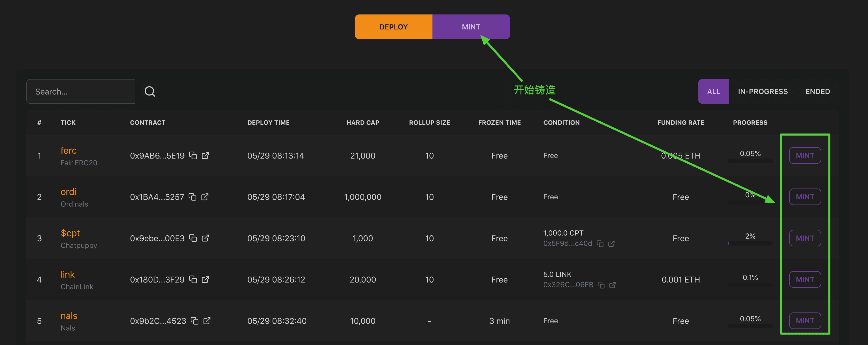Switch to the top MINT tab
Viewport: 868px width, 345px height.
[471, 27]
